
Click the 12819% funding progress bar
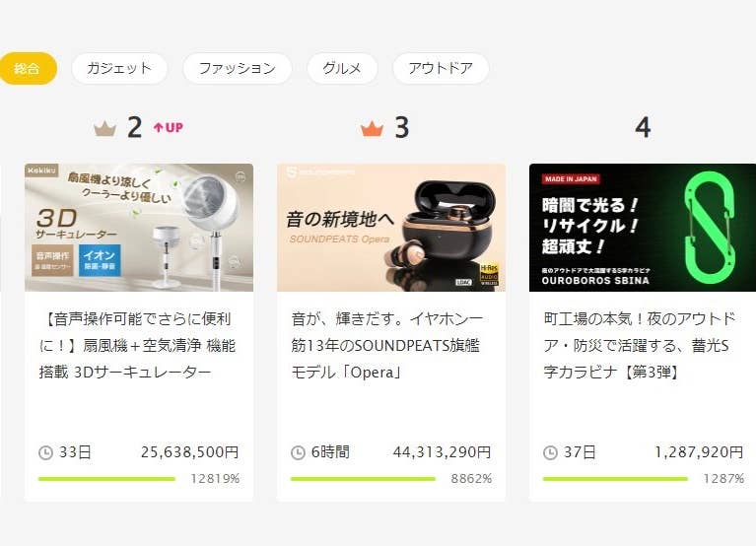(x=107, y=479)
